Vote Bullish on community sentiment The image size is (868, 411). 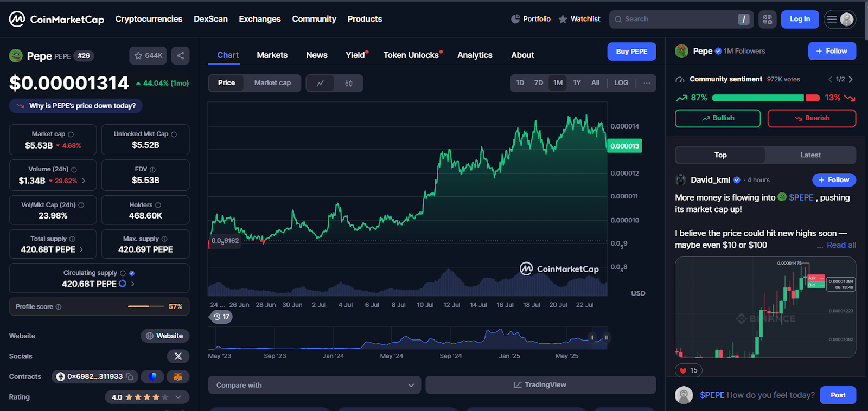(x=718, y=118)
